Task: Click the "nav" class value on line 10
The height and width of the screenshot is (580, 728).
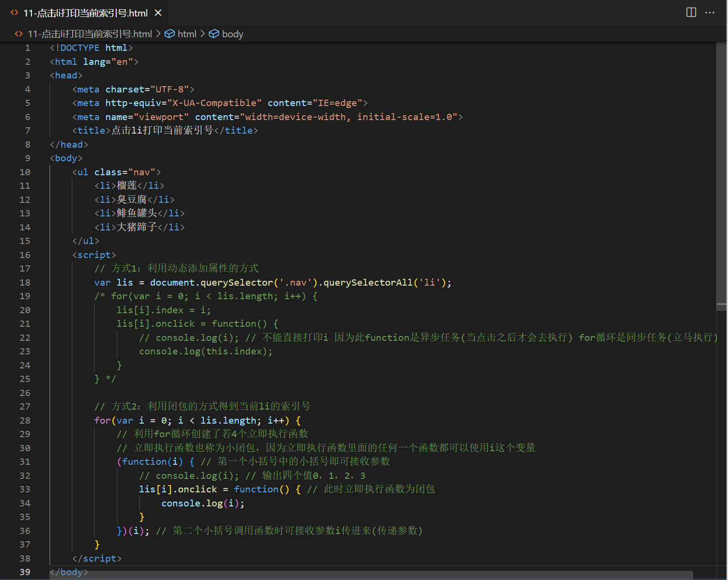Action: coord(141,172)
